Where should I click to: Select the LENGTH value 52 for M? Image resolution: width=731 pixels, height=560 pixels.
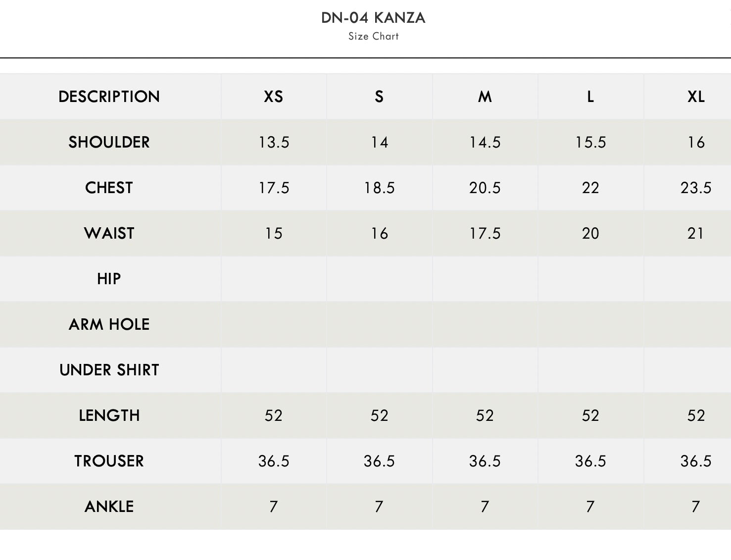pos(485,415)
